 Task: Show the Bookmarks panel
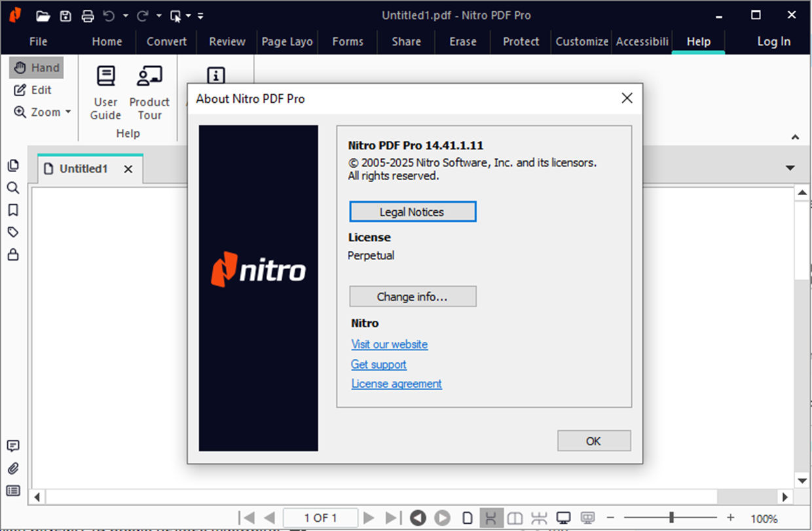(x=13, y=210)
